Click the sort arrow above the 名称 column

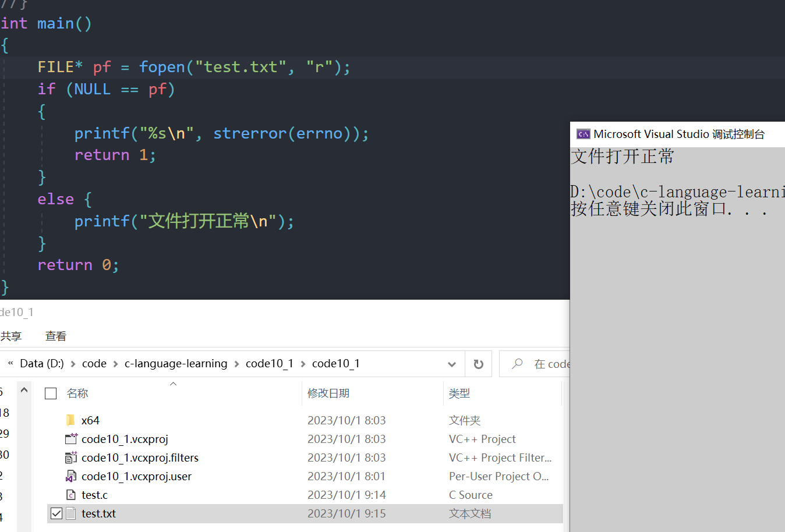click(173, 384)
